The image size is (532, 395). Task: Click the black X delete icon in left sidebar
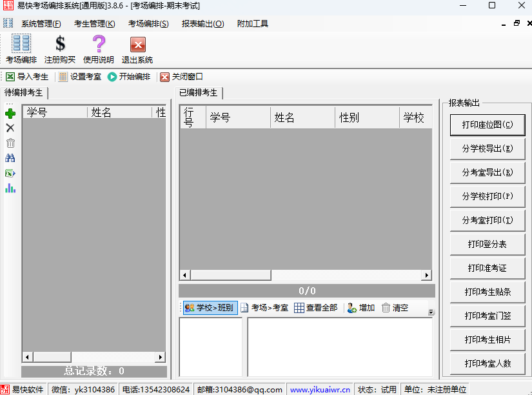[x=10, y=128]
